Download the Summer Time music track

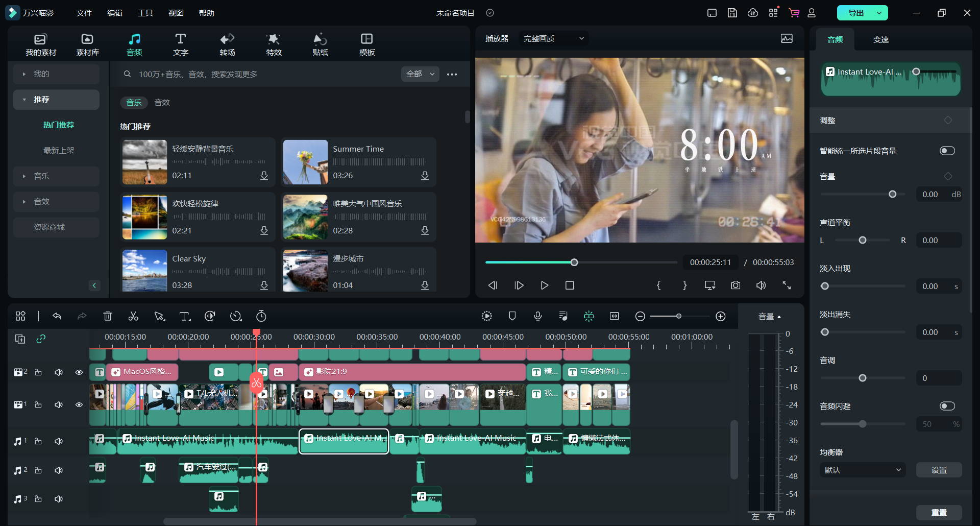(425, 176)
